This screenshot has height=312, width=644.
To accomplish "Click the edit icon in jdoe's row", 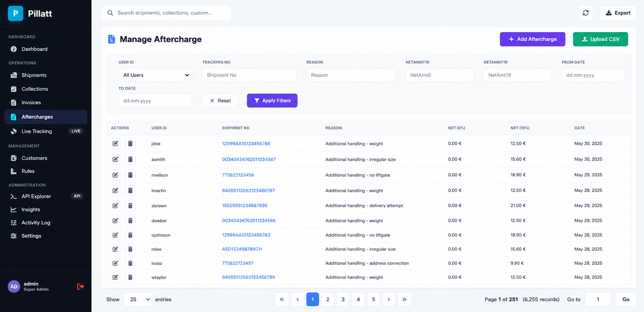I will tap(115, 143).
